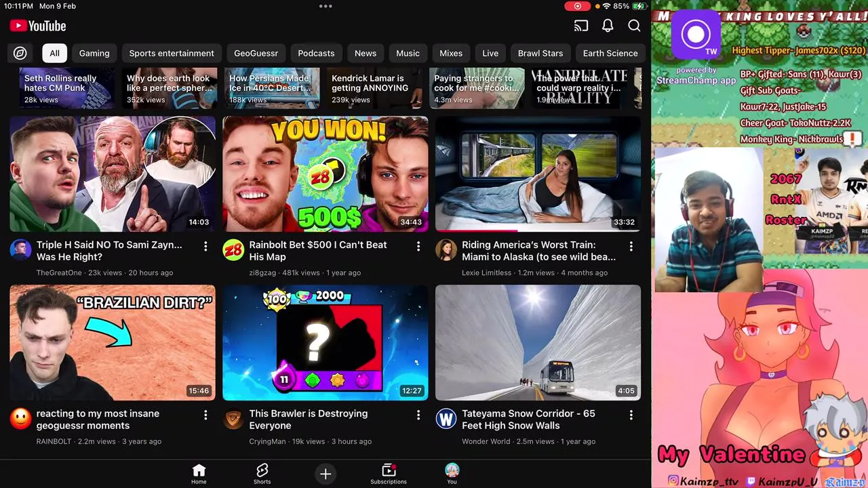This screenshot has height=488, width=868.
Task: Select the News filter chip
Action: coord(366,53)
